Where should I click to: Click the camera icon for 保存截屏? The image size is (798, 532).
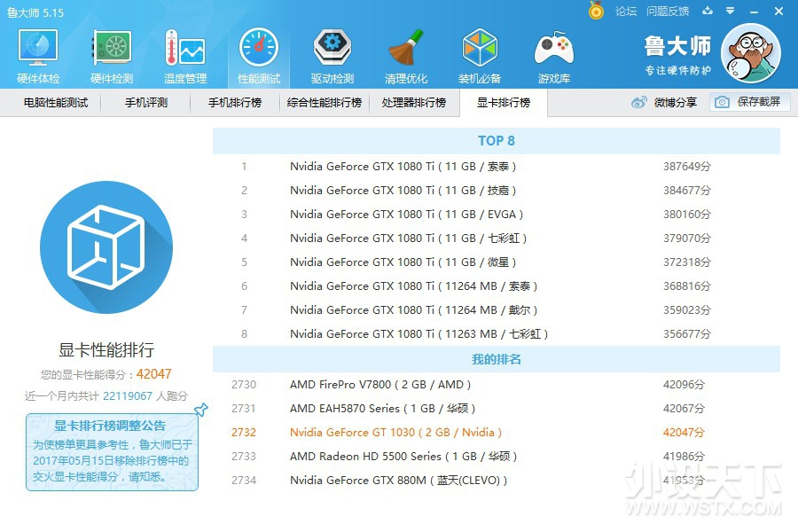pos(722,102)
